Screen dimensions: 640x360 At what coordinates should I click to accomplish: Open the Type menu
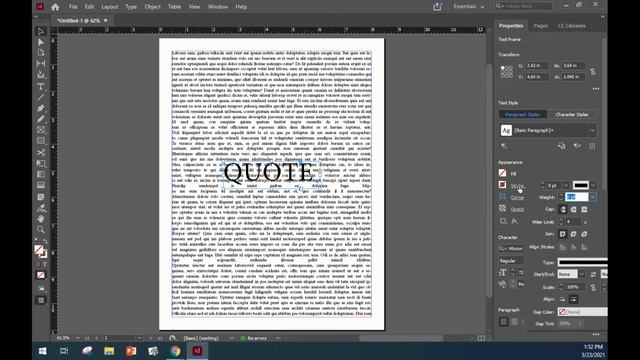[x=131, y=7]
